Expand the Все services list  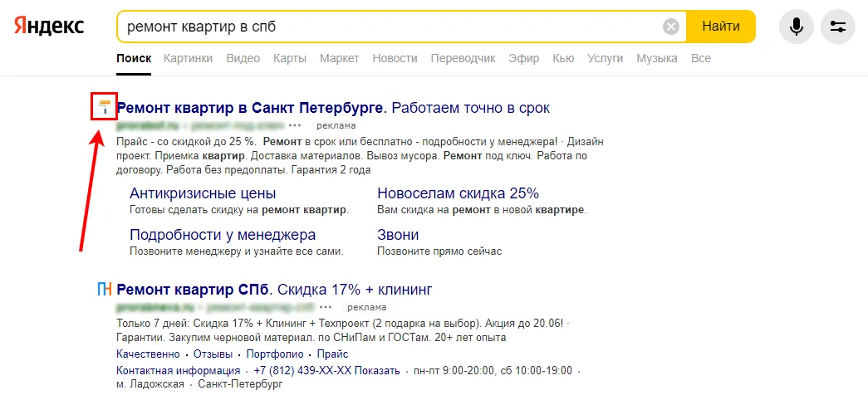coord(701,58)
